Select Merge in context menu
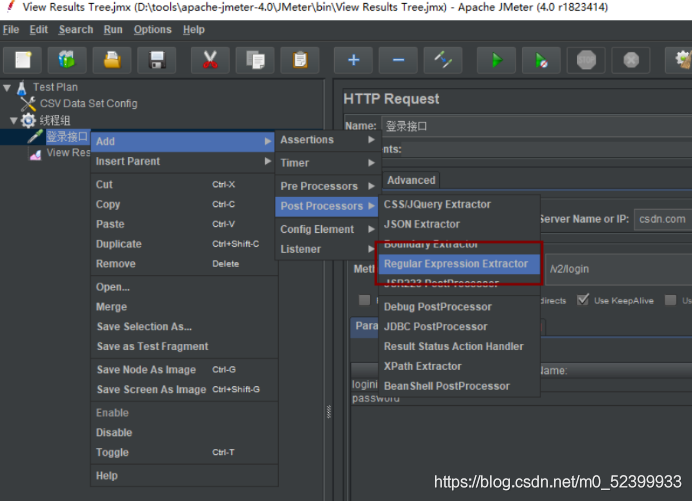692x501 pixels. click(x=184, y=307)
